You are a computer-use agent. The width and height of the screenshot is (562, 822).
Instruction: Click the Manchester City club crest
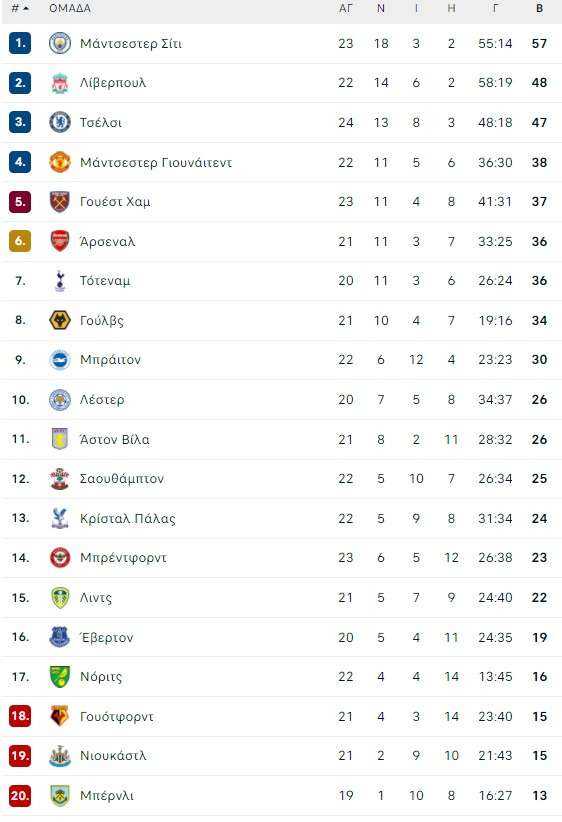point(60,43)
